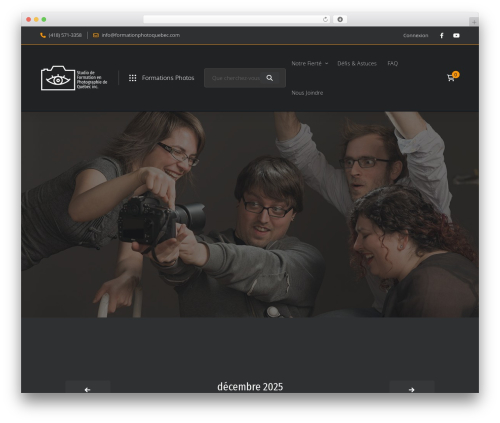Click the phone number (418) 571-3358
Image resolution: width=500 pixels, height=423 pixels.
65,35
